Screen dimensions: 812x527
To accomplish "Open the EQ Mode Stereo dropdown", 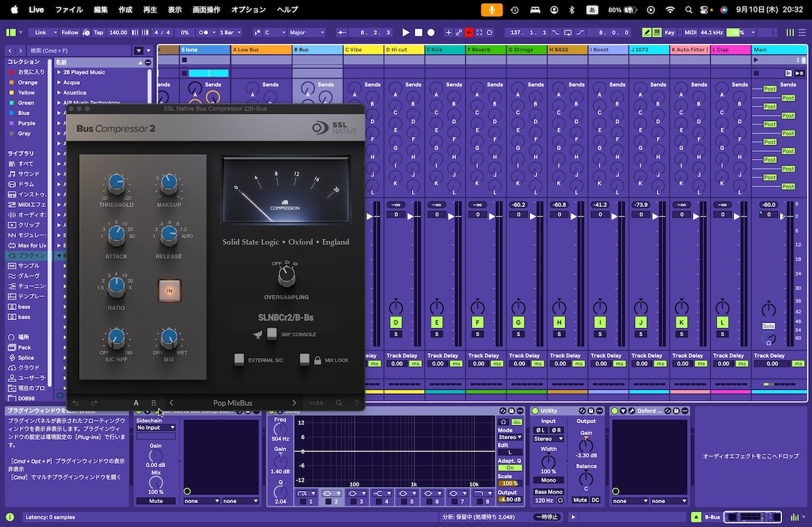I will point(510,437).
